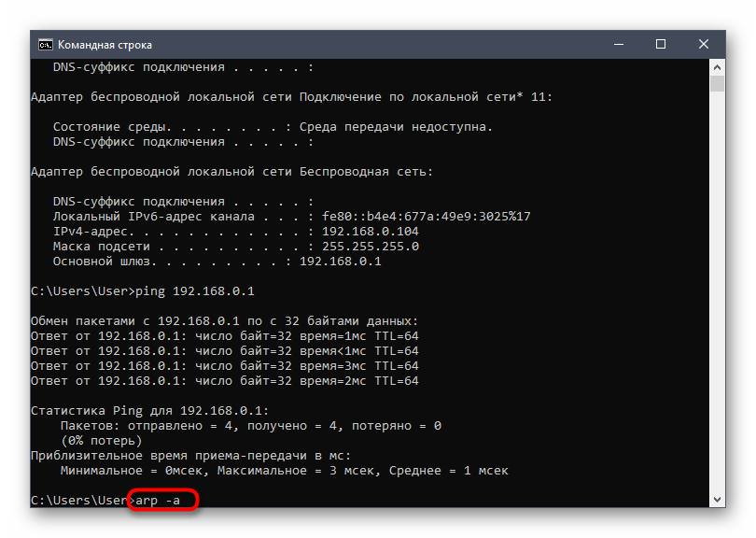The height and width of the screenshot is (538, 756).
Task: Click the scrollbar up arrow
Action: pyautogui.click(x=717, y=67)
